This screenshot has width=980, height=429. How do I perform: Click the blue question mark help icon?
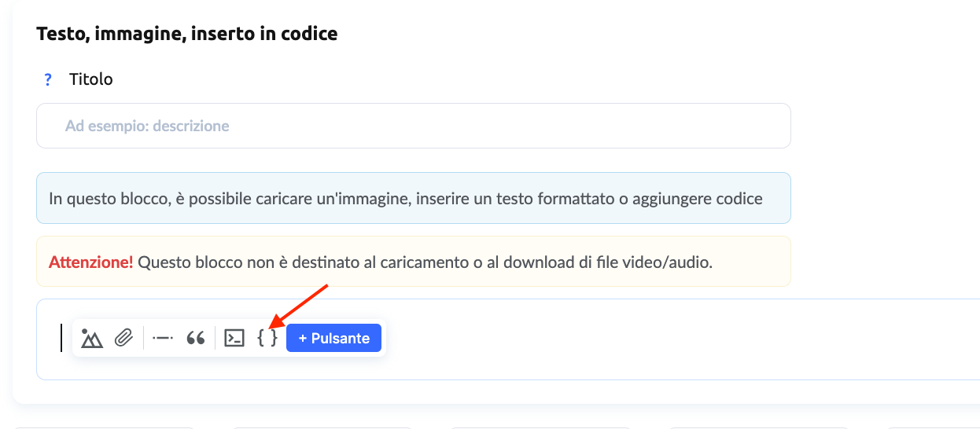pos(48,79)
